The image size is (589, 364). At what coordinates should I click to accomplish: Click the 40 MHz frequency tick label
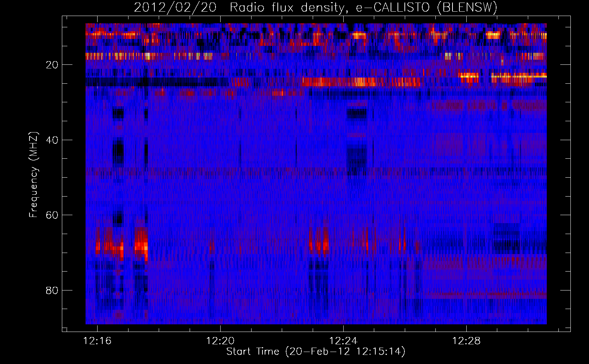coord(52,140)
